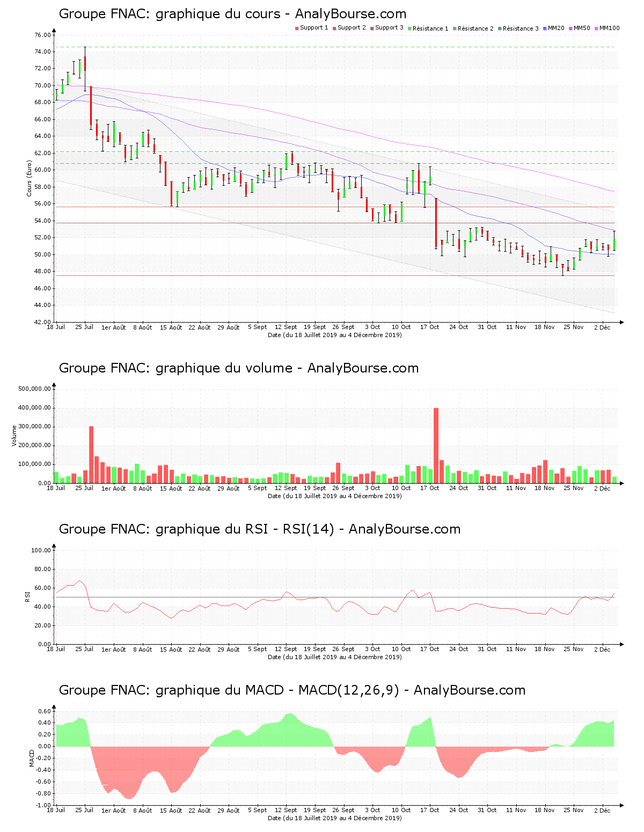Click the 'Volume' vertical axis label
This screenshot has height=832, width=644.
14,435
